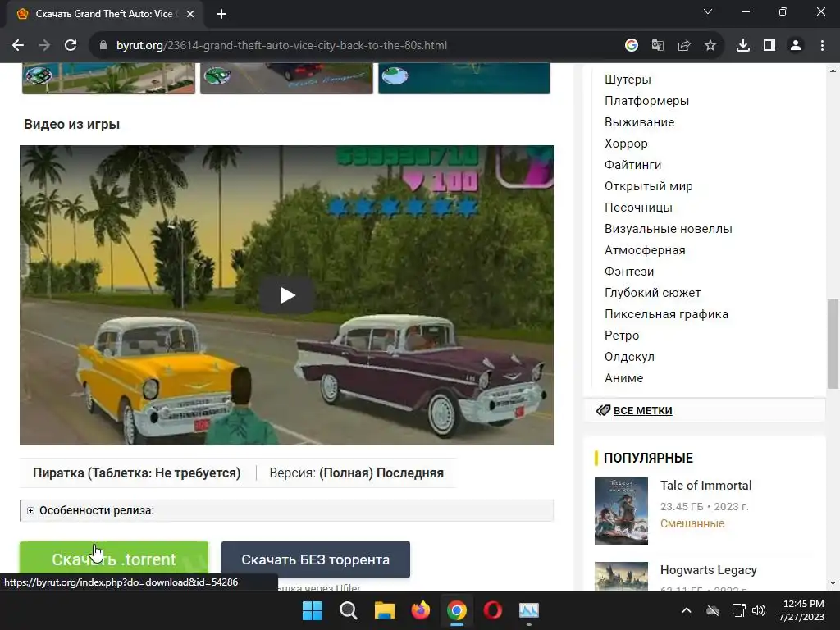Launch Firefox from taskbar
Viewport: 840px width, 630px height.
(421, 610)
